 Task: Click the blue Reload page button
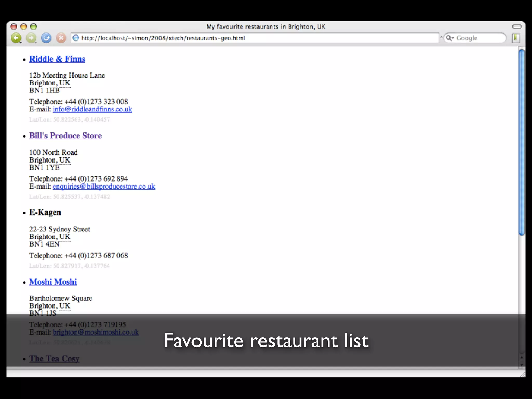click(x=46, y=38)
